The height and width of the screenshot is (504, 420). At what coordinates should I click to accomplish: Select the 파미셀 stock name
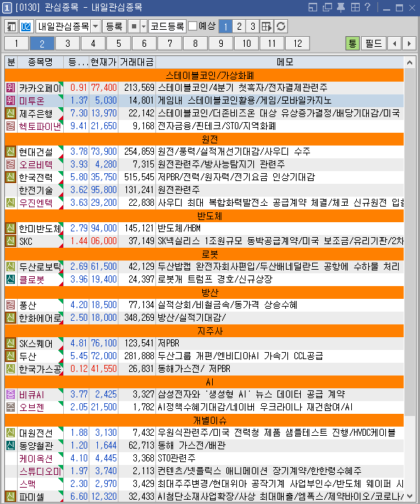coord(31,497)
